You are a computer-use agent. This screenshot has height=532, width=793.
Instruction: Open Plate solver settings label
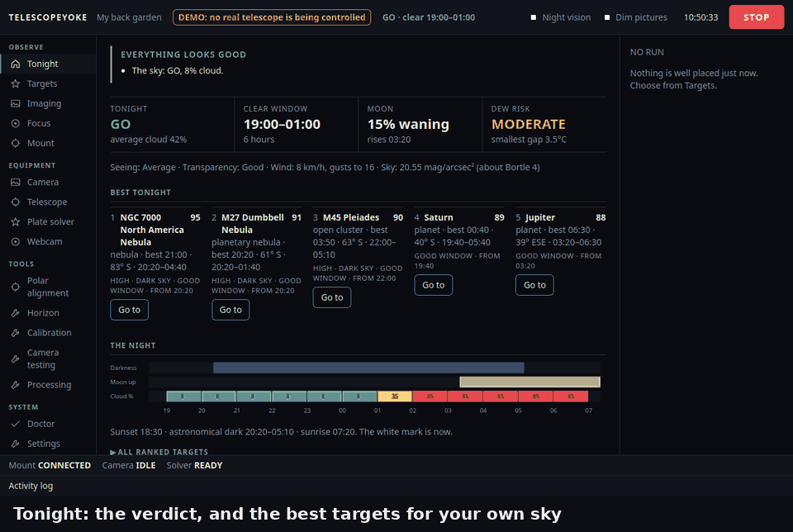click(x=50, y=221)
